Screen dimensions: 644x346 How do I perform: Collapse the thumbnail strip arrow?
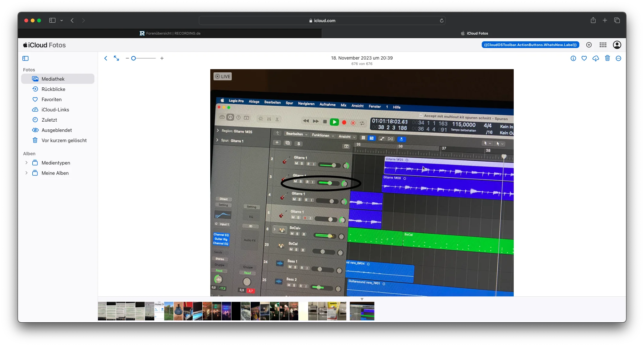362,299
